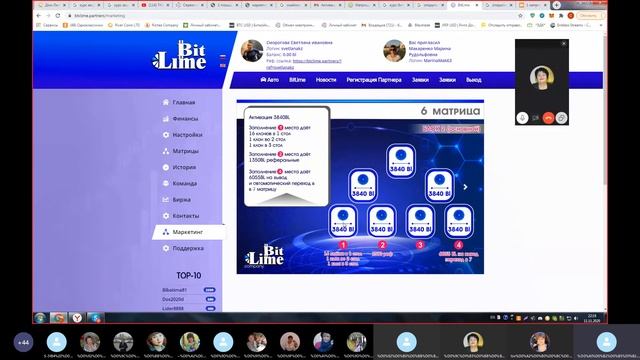Open BitLime in the top navigation bar
The image size is (640, 360).
pos(297,80)
